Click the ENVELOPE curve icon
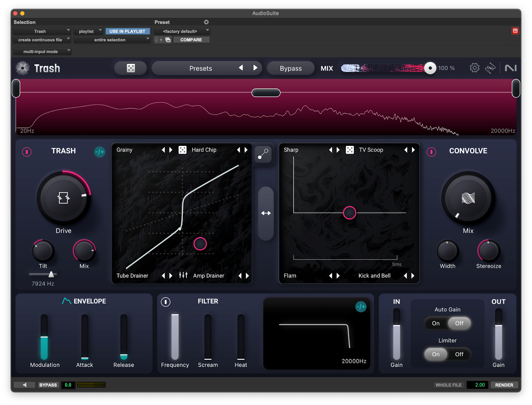 click(x=66, y=301)
